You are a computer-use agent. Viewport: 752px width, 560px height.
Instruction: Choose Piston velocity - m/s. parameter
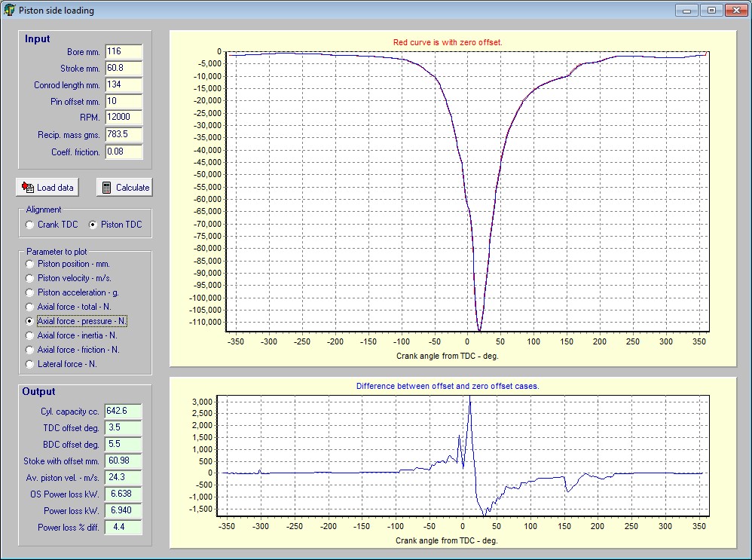coord(30,278)
